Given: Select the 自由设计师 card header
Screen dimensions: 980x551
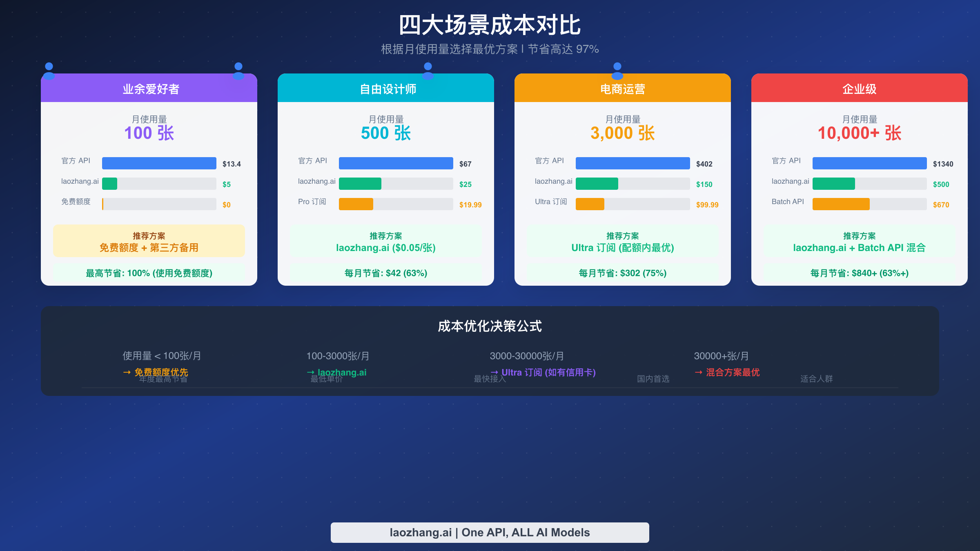Looking at the screenshot, I should 385,89.
